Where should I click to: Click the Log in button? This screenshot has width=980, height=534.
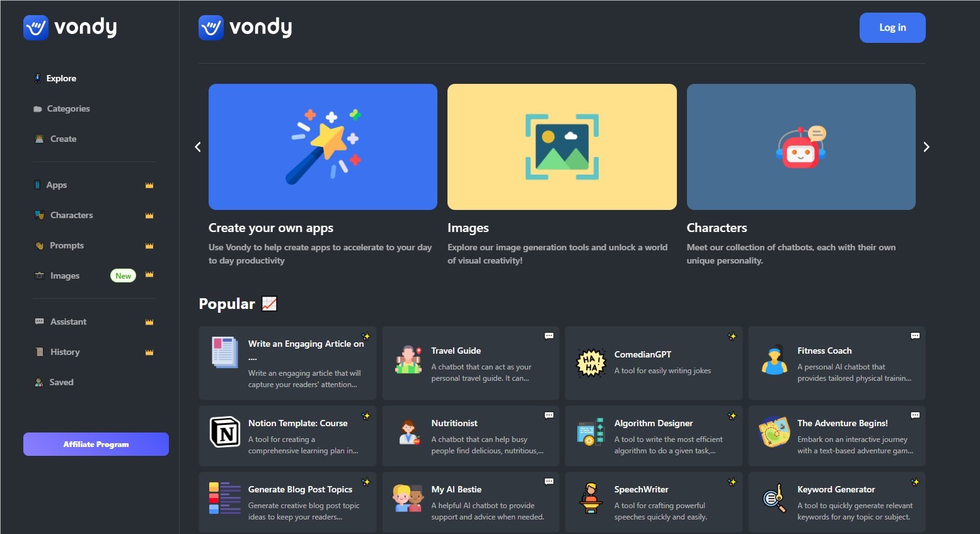[892, 28]
